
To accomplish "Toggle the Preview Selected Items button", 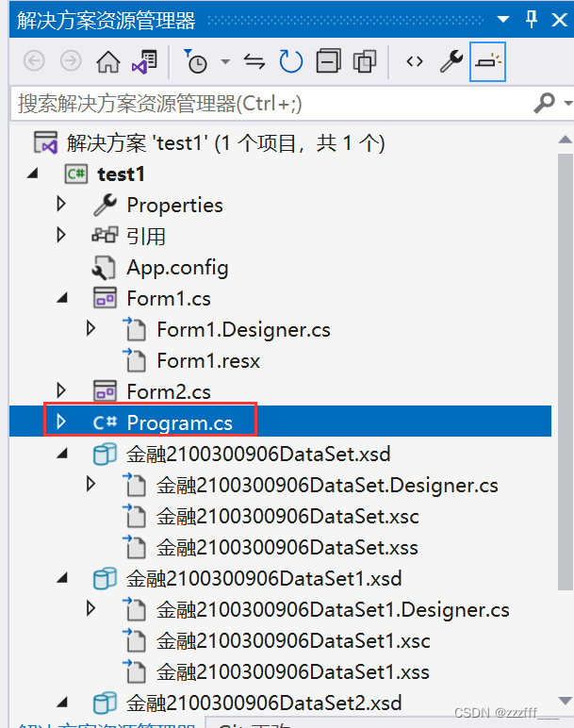I will click(x=487, y=61).
